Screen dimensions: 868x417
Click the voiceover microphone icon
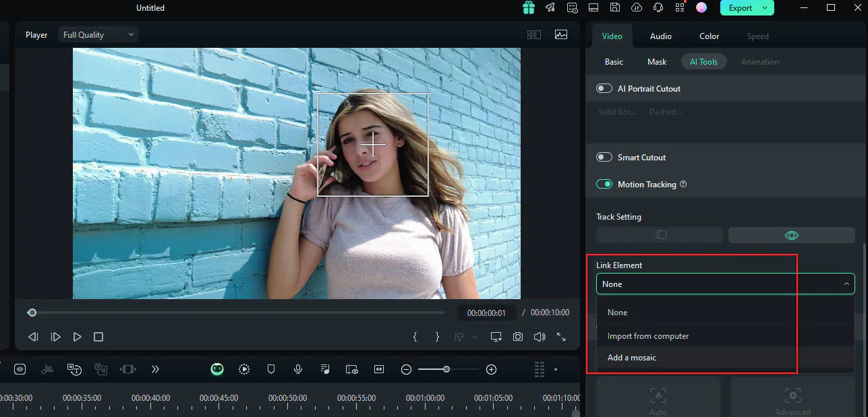click(x=297, y=369)
